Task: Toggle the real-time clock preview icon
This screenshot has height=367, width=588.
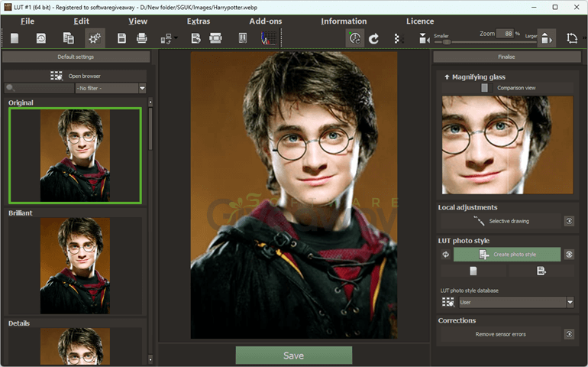Action: point(355,38)
